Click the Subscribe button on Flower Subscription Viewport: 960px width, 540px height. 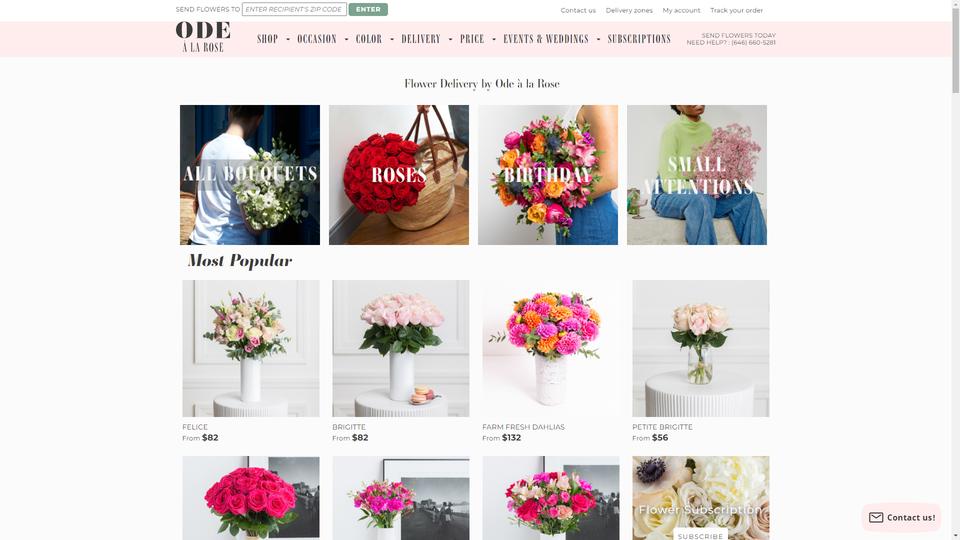click(x=700, y=536)
